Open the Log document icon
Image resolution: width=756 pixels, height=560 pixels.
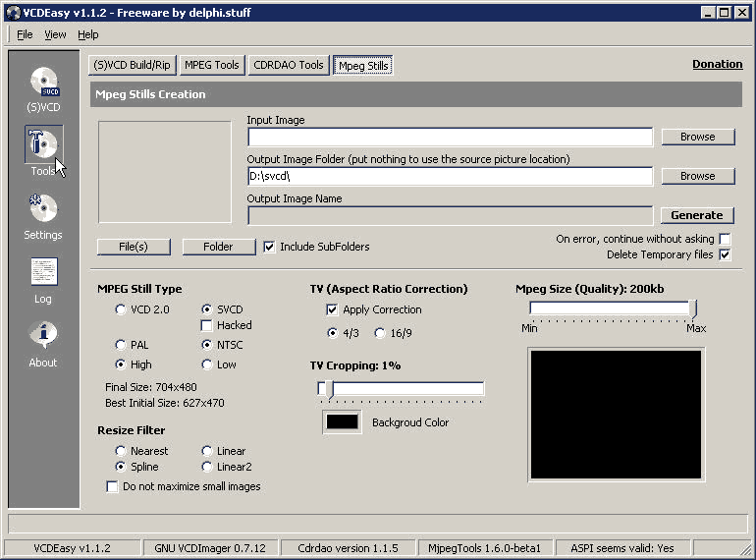pos(43,272)
